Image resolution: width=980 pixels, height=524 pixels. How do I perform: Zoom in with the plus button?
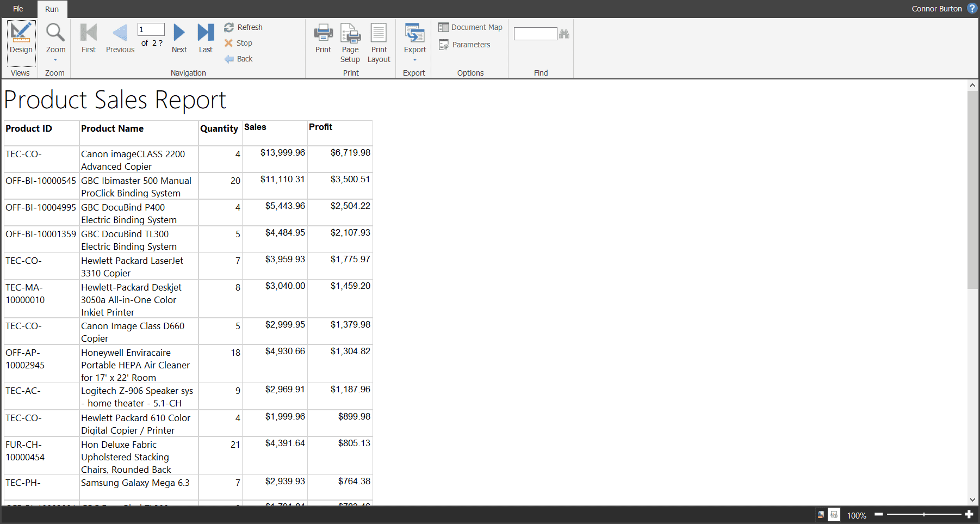[x=969, y=514]
